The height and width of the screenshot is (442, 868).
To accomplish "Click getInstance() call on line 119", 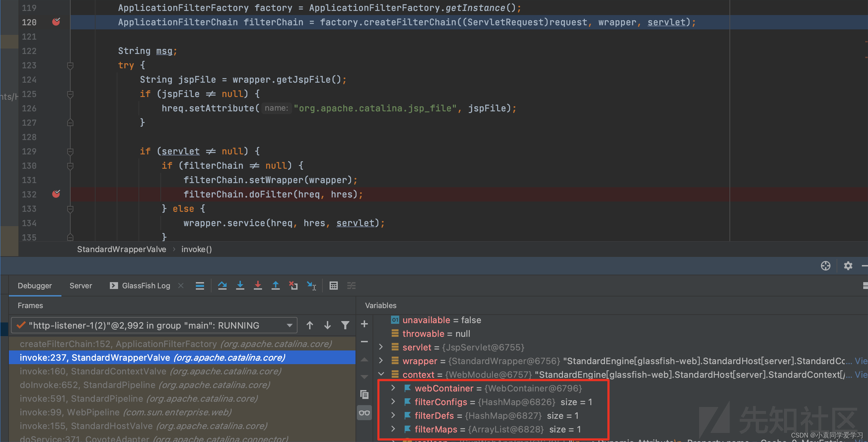I will 481,8.
